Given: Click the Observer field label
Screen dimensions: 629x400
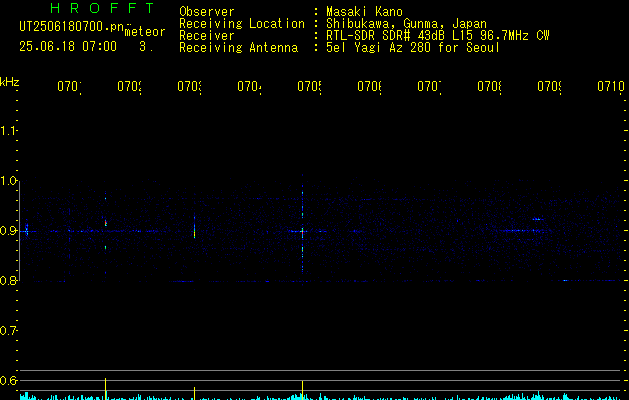Looking at the screenshot, I should (x=207, y=12).
